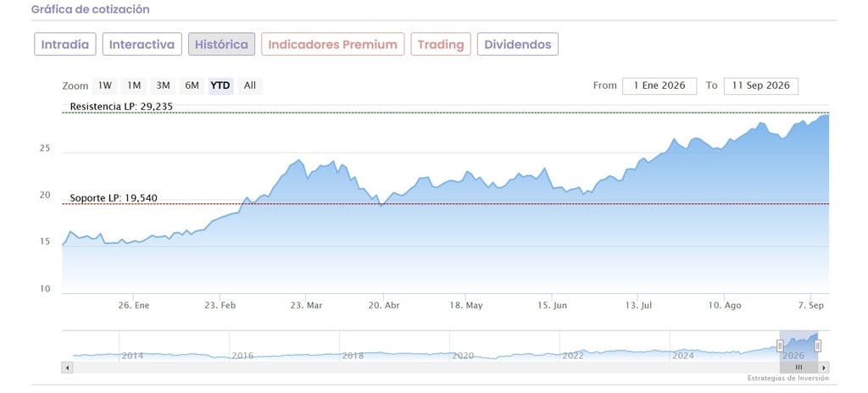Show All historical data range
Viewport: 868px width, 393px height.
tap(250, 86)
